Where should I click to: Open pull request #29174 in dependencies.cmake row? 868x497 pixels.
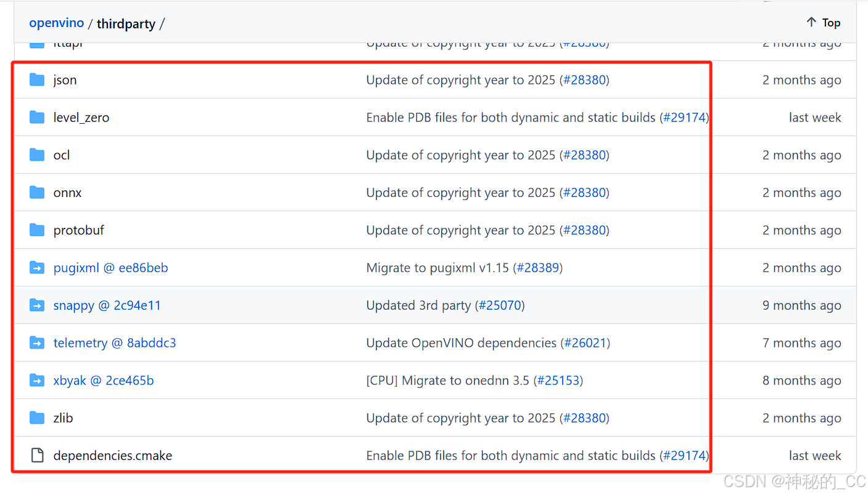click(684, 456)
